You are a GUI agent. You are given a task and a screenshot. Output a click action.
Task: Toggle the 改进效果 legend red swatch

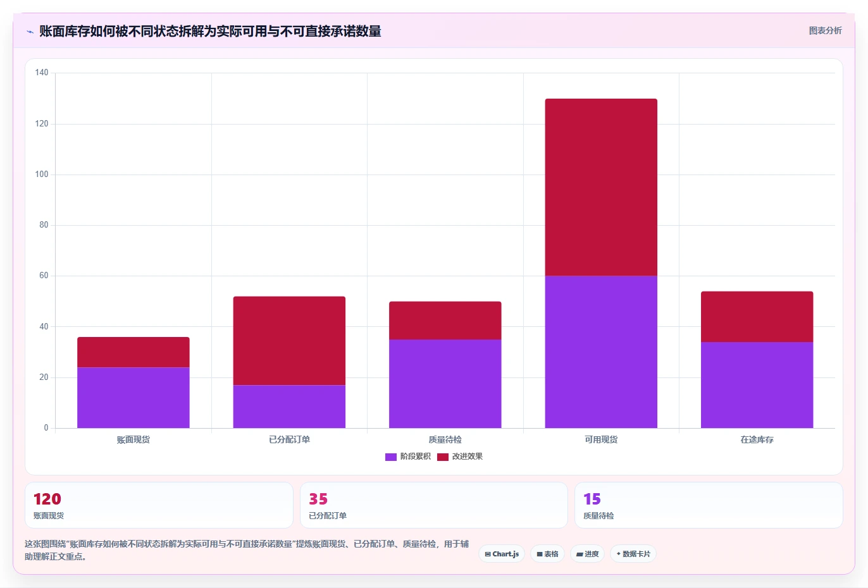click(443, 456)
